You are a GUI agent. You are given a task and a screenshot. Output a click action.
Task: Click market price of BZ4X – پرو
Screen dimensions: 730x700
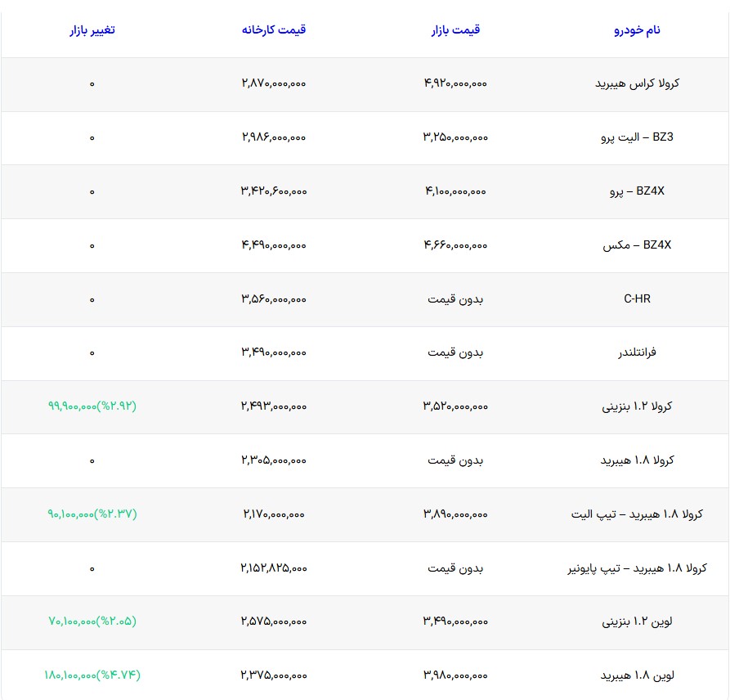tap(455, 191)
